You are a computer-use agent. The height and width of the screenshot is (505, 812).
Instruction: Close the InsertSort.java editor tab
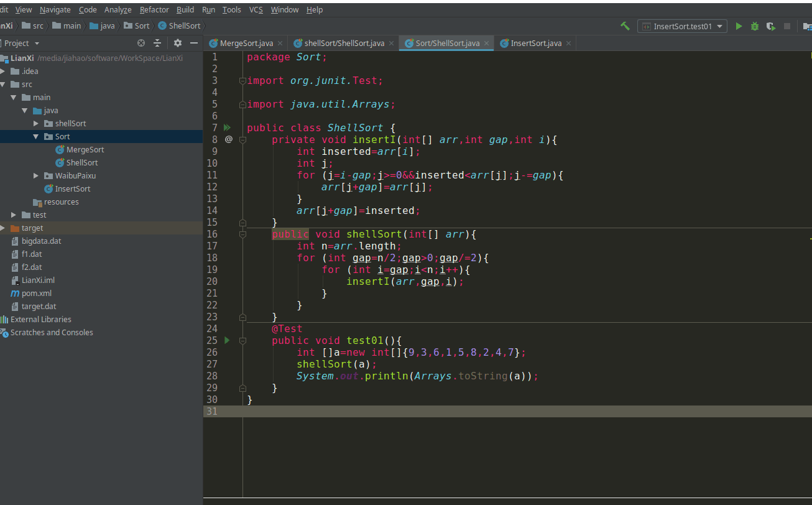568,44
